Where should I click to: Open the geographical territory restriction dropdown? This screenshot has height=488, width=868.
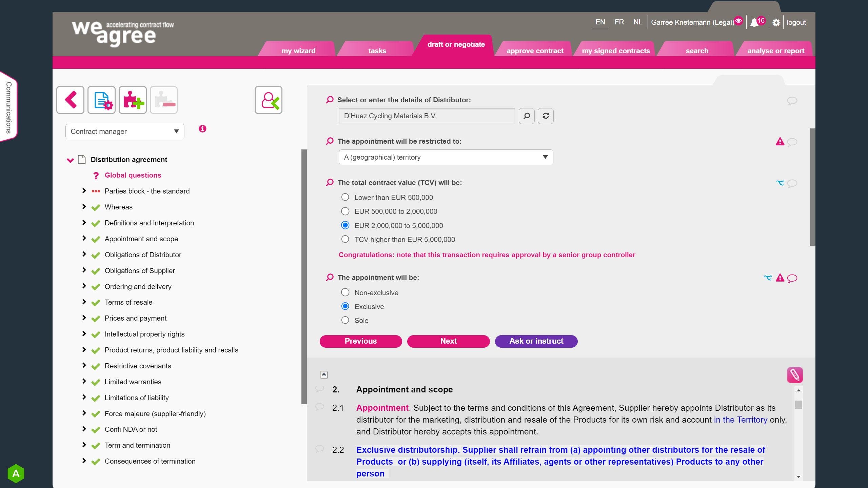(x=446, y=157)
